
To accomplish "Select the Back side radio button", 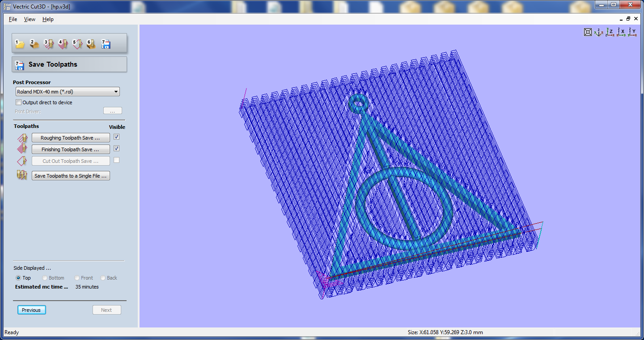I will (x=103, y=278).
